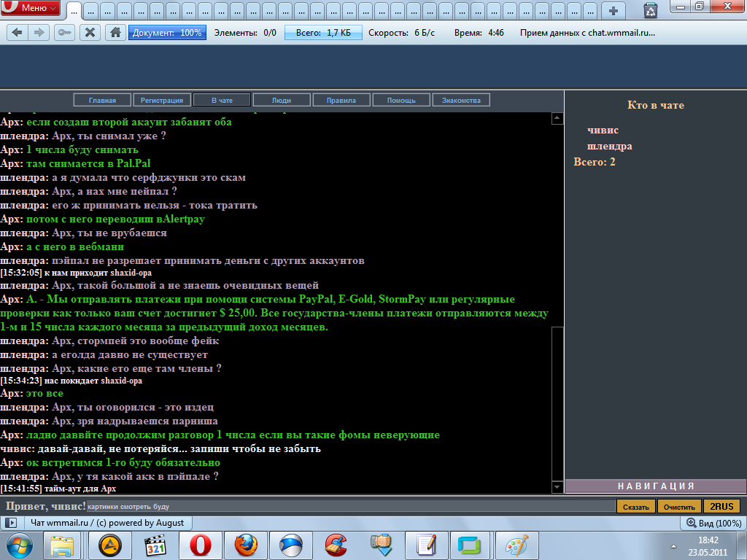747x560 pixels.
Task: Select user шлендра in chat list
Action: [x=609, y=146]
